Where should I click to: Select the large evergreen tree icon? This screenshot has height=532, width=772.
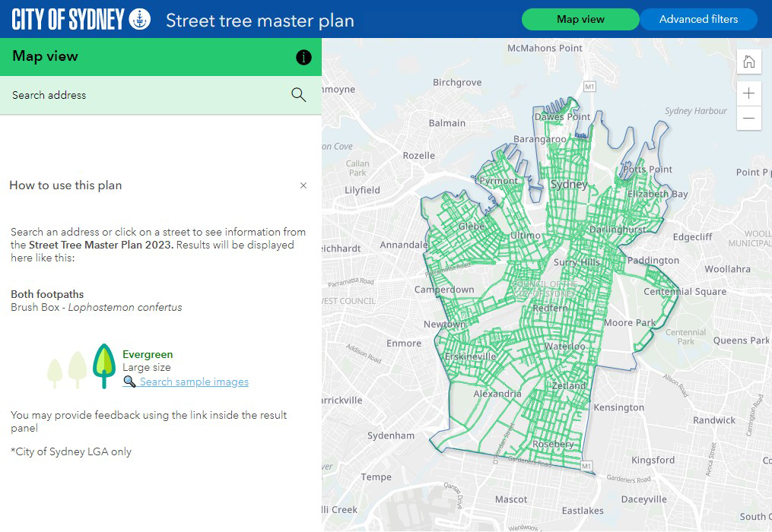104,366
